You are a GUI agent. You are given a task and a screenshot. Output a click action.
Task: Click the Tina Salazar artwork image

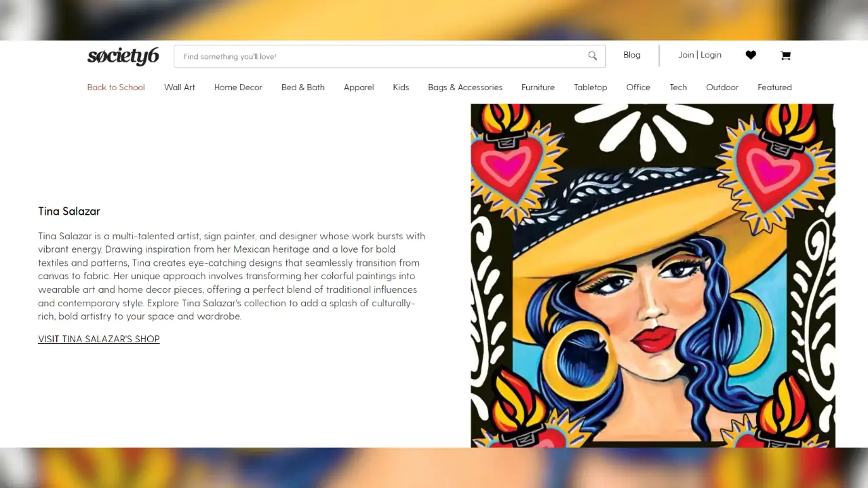[x=653, y=275]
